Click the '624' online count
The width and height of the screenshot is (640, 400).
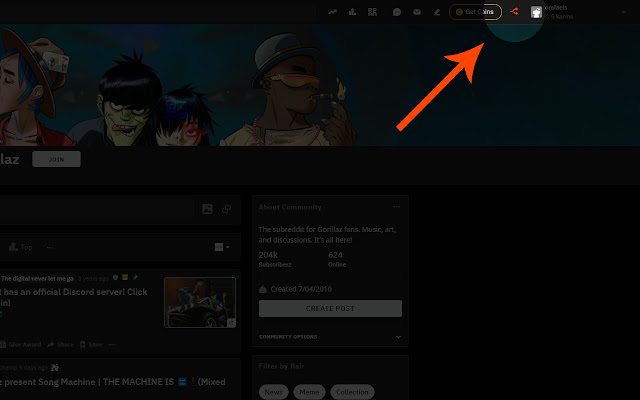tap(335, 255)
